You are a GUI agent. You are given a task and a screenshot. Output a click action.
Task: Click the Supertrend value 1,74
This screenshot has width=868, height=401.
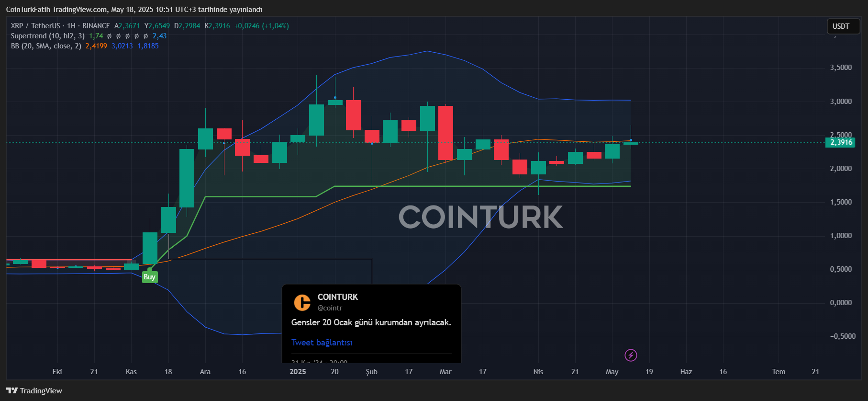(x=96, y=36)
